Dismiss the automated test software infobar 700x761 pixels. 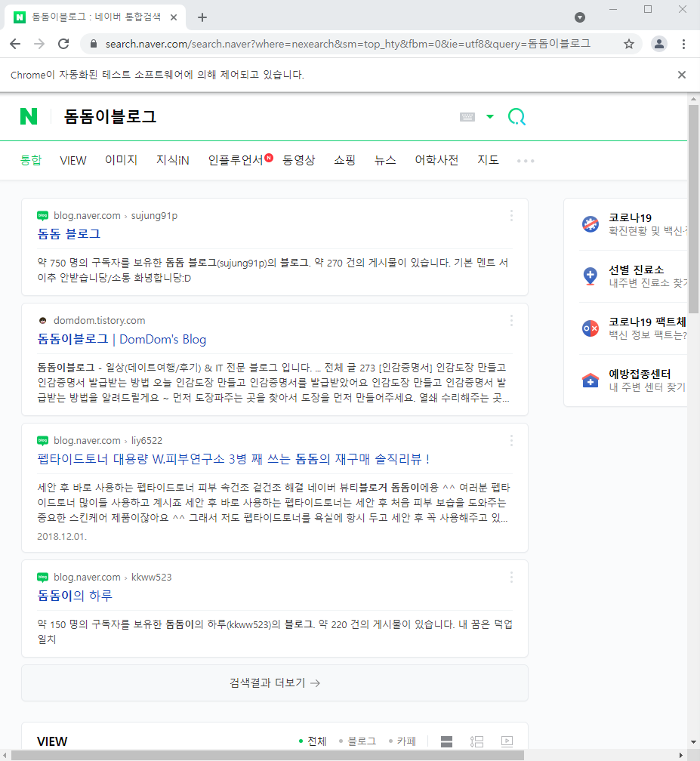tap(682, 75)
